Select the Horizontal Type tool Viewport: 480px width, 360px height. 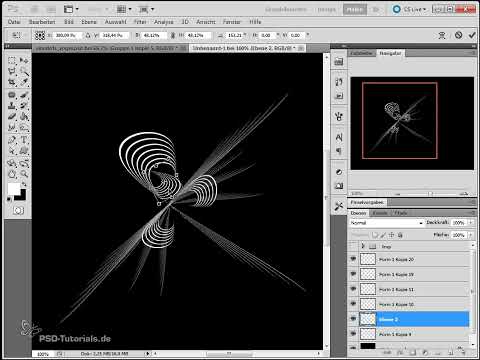click(x=24, y=140)
